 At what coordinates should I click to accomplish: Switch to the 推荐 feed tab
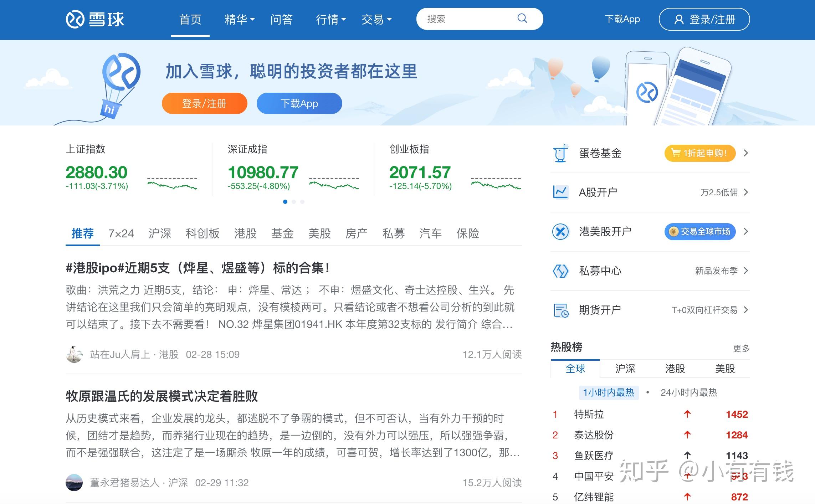(x=83, y=233)
